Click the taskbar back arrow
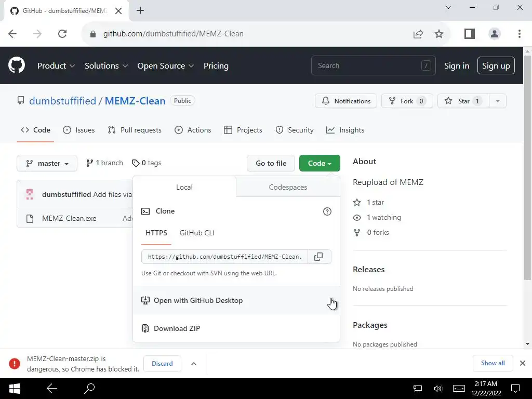 click(51, 389)
